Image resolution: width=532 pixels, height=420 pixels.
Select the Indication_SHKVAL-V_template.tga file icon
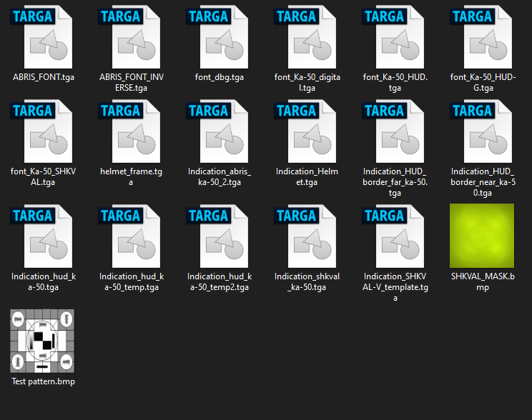click(393, 236)
